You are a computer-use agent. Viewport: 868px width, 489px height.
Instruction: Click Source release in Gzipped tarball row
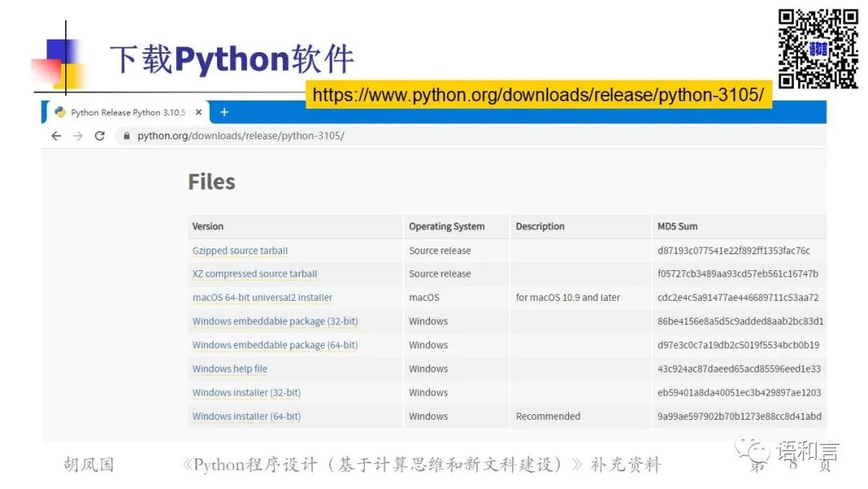tap(440, 250)
